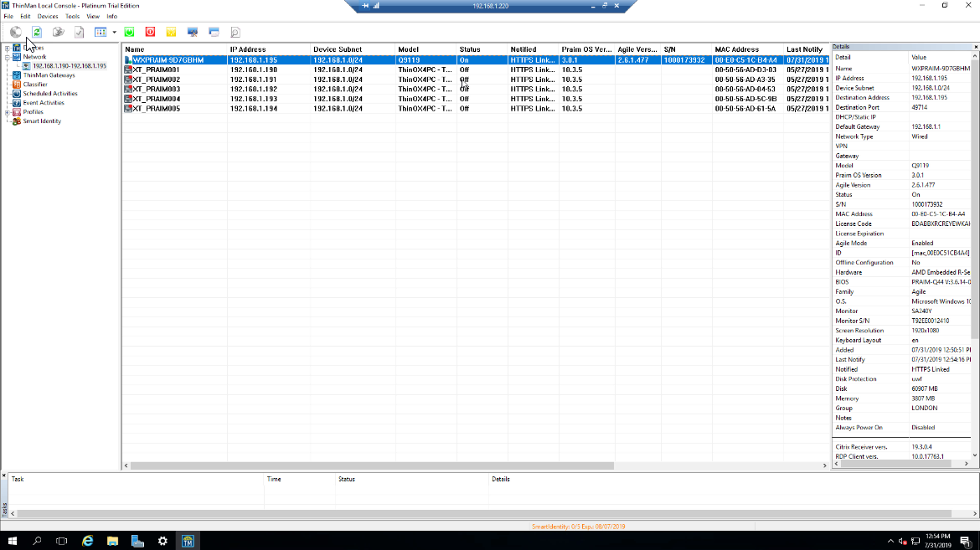Select the XT_PRAIM003 device row

(x=476, y=90)
